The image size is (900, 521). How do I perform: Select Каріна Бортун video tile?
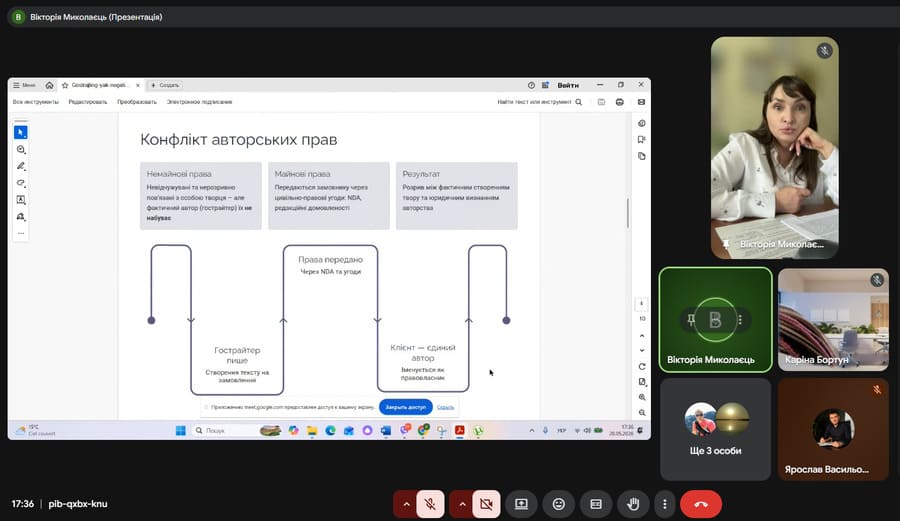pyautogui.click(x=833, y=319)
